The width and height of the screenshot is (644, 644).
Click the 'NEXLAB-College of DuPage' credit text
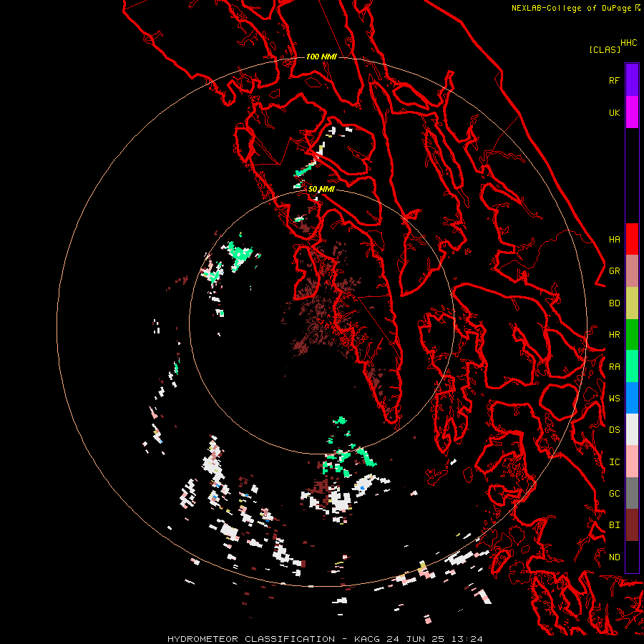point(571,8)
